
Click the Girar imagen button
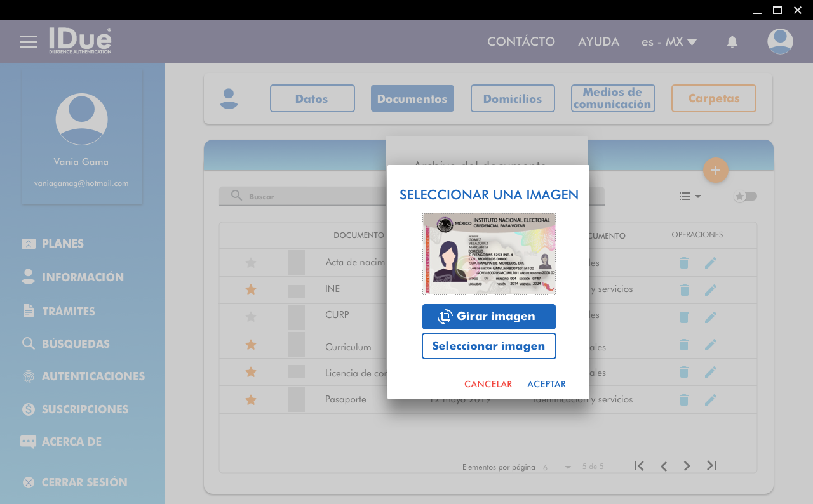[x=488, y=317]
